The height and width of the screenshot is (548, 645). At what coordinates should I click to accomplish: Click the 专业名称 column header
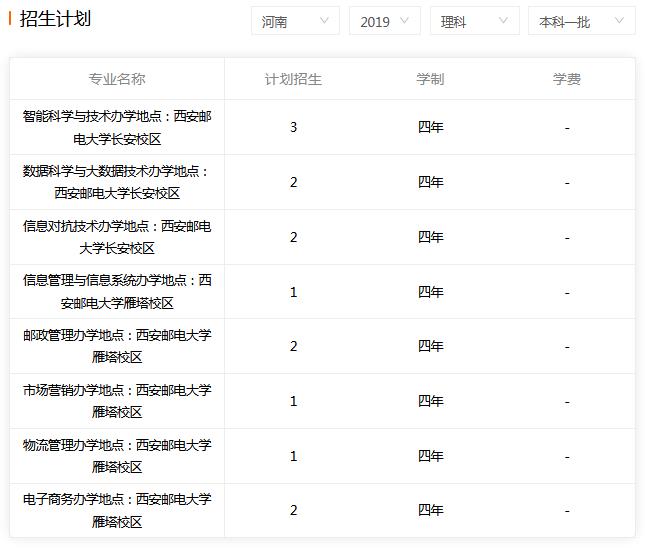(117, 79)
